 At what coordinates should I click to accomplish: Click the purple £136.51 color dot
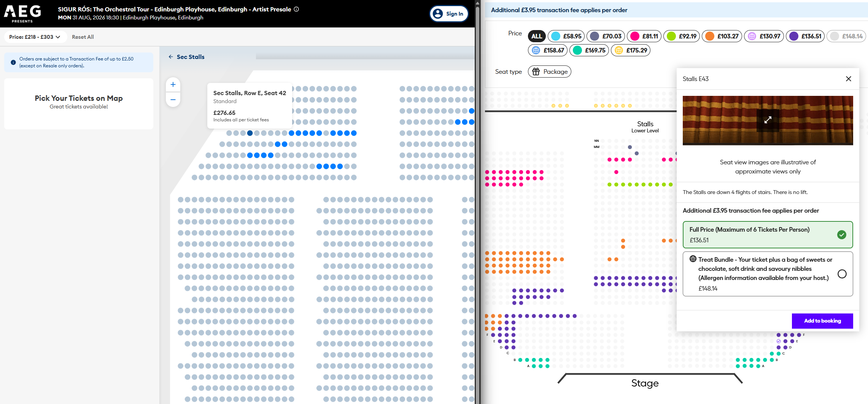coord(794,36)
